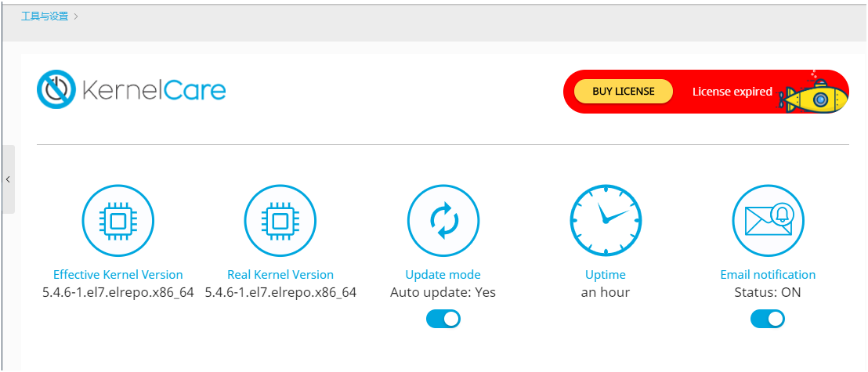Select the Real Kernel Version label
This screenshot has width=868, height=372.
click(x=280, y=275)
